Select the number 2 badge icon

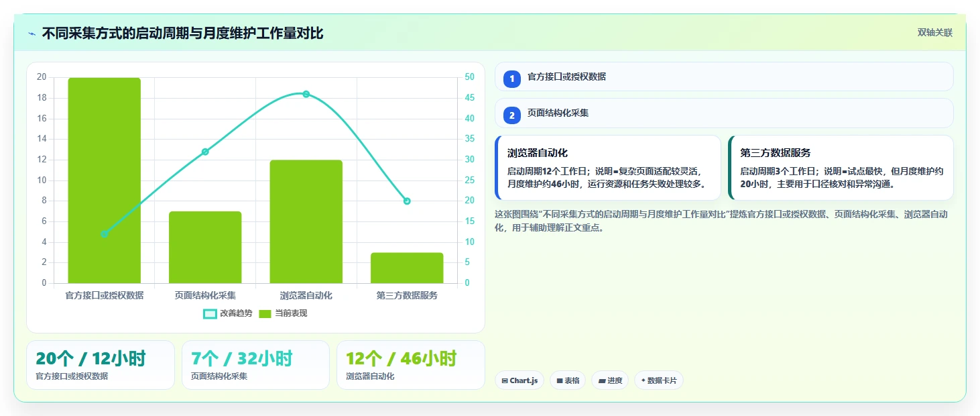[512, 115]
